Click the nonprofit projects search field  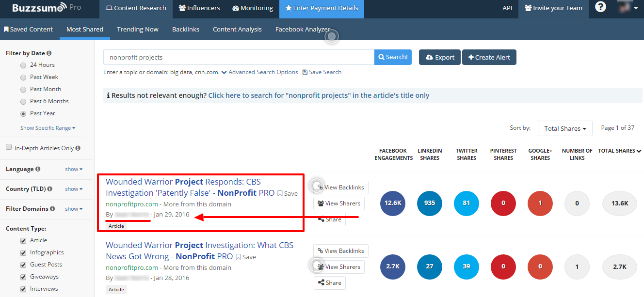(239, 57)
